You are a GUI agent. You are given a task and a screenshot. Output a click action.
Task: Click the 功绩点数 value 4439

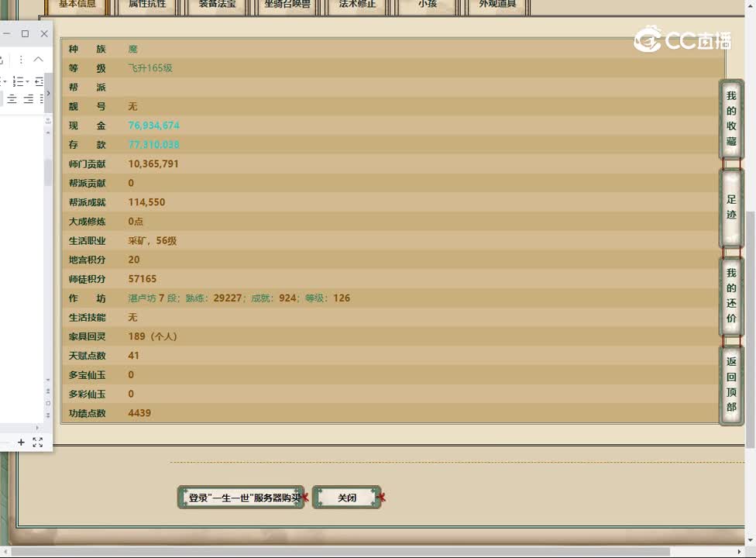(x=139, y=413)
